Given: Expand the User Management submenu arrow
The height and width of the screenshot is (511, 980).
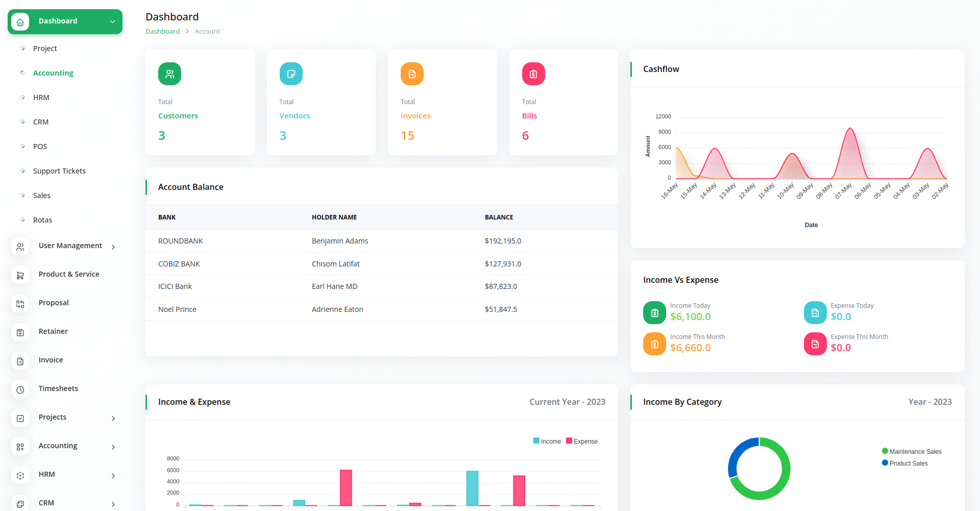Looking at the screenshot, I should pos(113,247).
